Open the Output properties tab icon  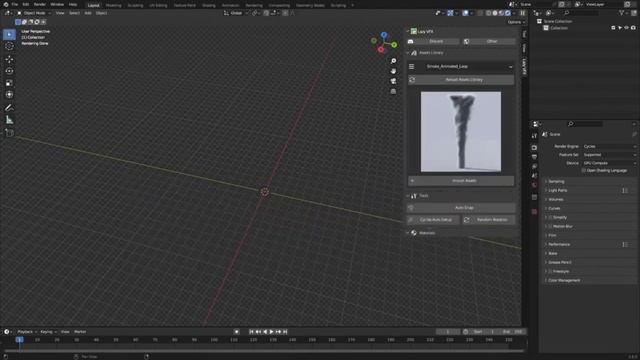(534, 157)
